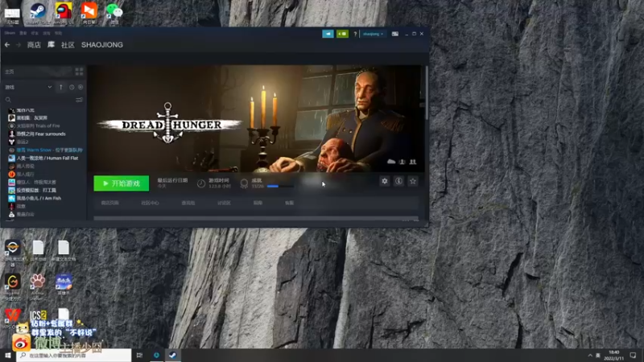Open the achievements badge icon
Screen dimensions: 644x362
244,183
